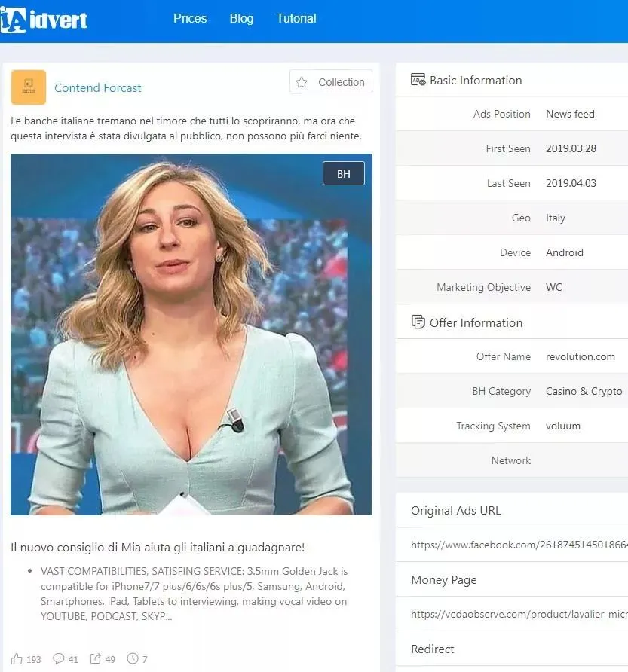Screen dimensions: 628x672
Task: Open the Tutorial menu item
Action: [x=296, y=18]
